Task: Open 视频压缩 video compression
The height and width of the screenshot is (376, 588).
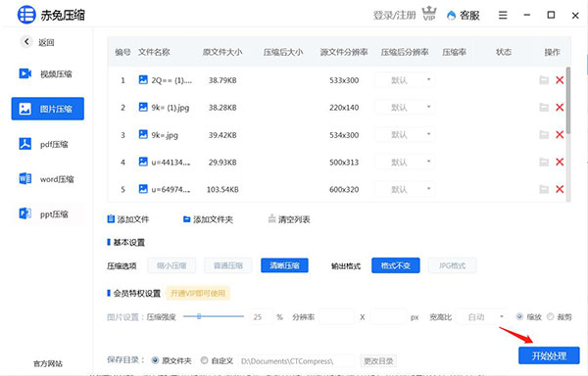Action: (x=48, y=73)
